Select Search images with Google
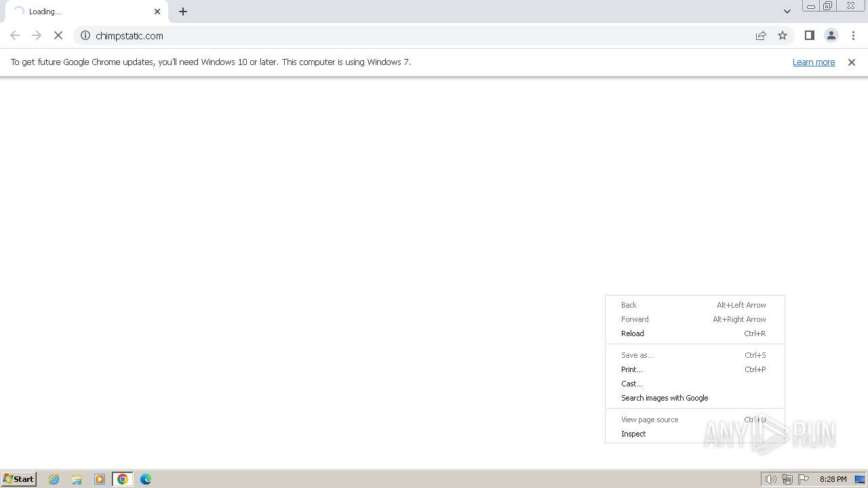Image resolution: width=868 pixels, height=488 pixels. pos(694,398)
